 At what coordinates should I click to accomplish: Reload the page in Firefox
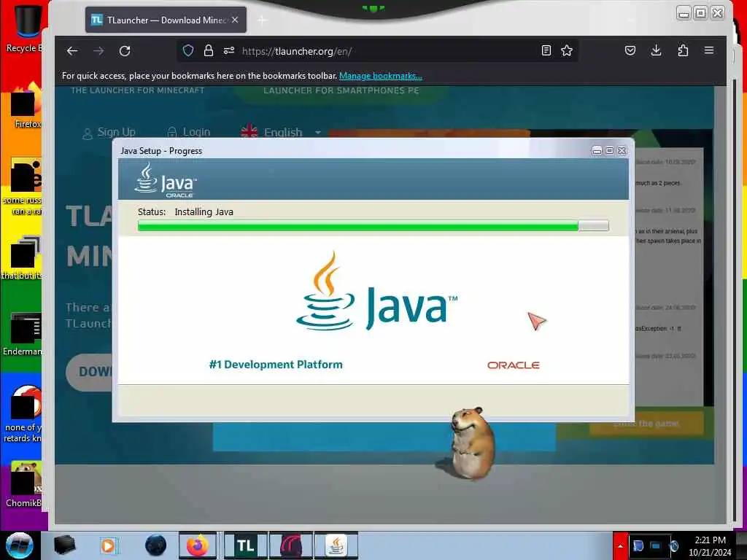click(125, 51)
